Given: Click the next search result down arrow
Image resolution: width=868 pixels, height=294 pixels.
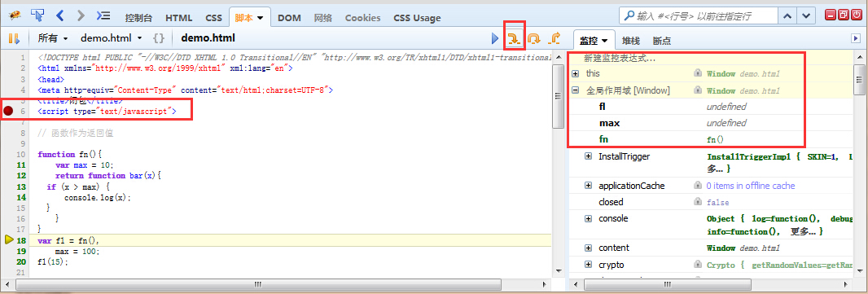Looking at the screenshot, I should coord(807,15).
